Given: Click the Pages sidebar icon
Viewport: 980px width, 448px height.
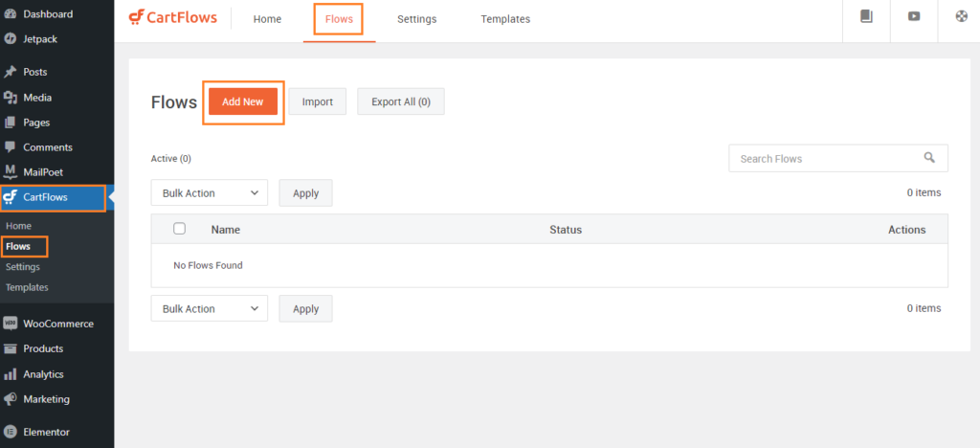Looking at the screenshot, I should [10, 123].
